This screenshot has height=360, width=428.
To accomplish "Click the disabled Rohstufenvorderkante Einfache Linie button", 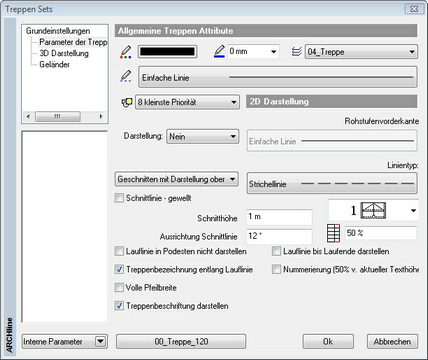I will 332,141.
